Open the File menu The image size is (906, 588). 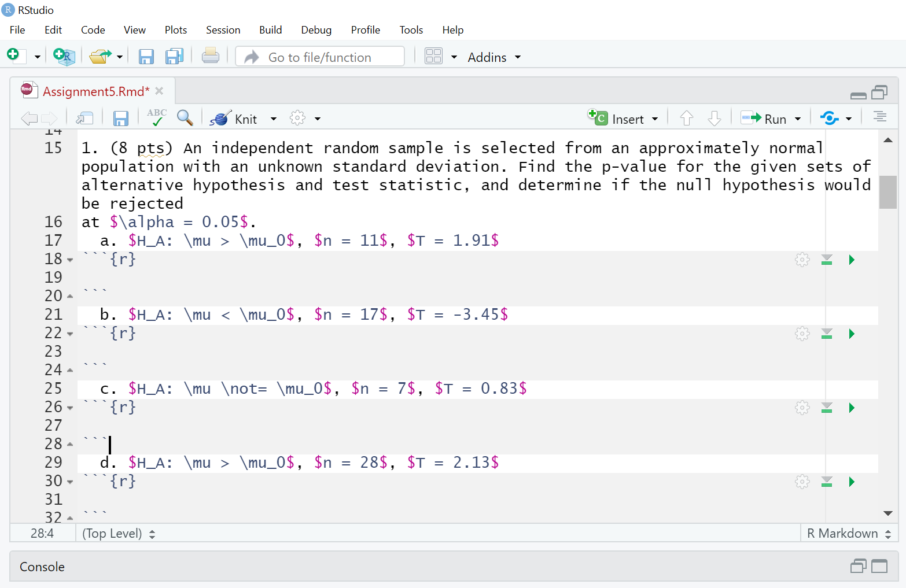[17, 30]
